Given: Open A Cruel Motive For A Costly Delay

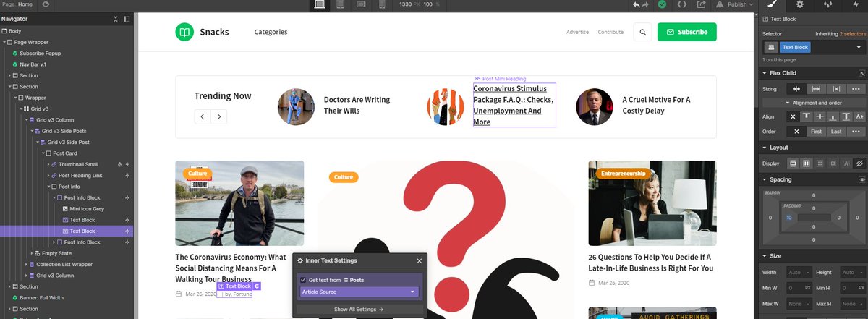Looking at the screenshot, I should coord(656,105).
